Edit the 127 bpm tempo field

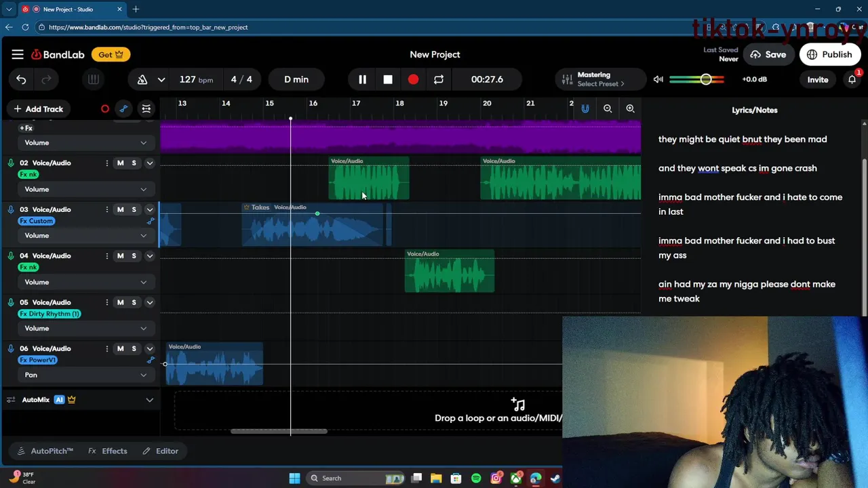tap(196, 79)
